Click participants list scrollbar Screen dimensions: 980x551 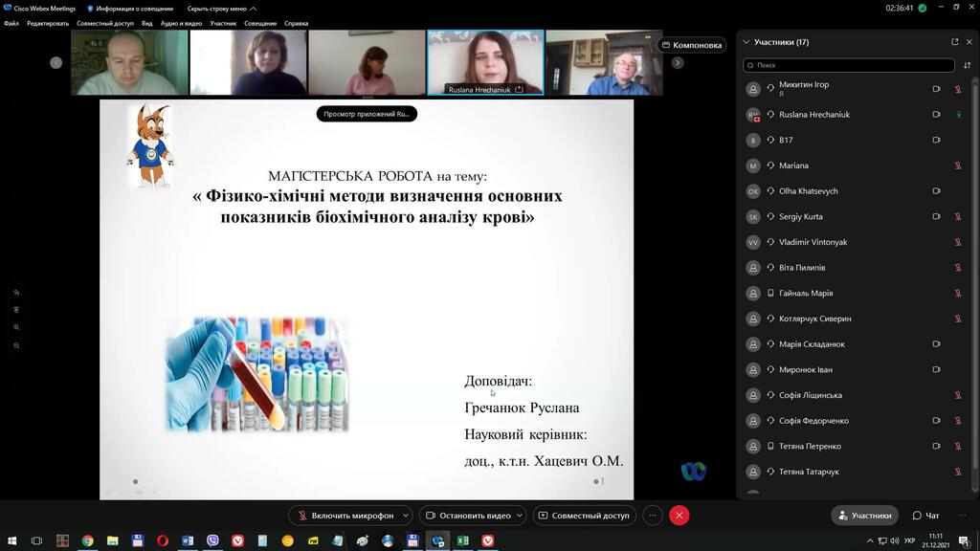click(x=975, y=275)
